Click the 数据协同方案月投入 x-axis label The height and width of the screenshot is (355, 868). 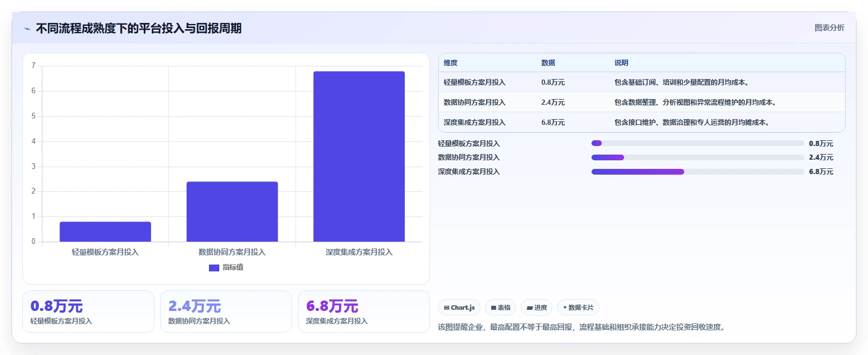[x=232, y=252]
